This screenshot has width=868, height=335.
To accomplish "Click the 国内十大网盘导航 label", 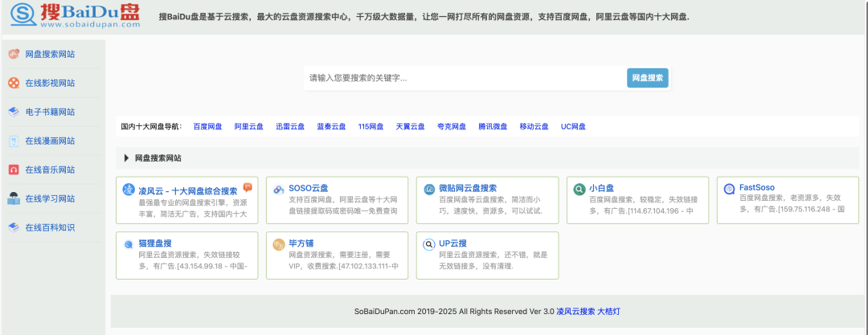I will [151, 126].
